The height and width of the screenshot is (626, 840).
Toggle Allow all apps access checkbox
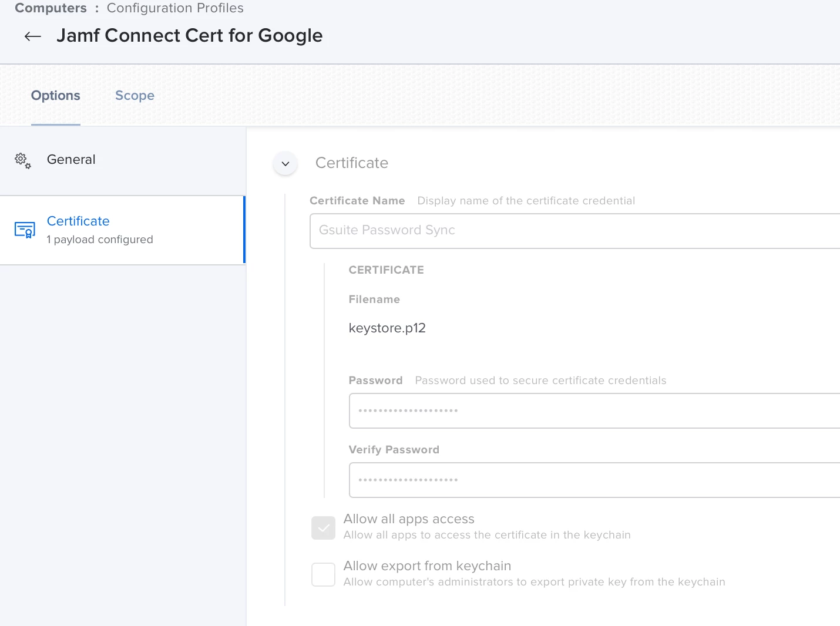point(324,528)
